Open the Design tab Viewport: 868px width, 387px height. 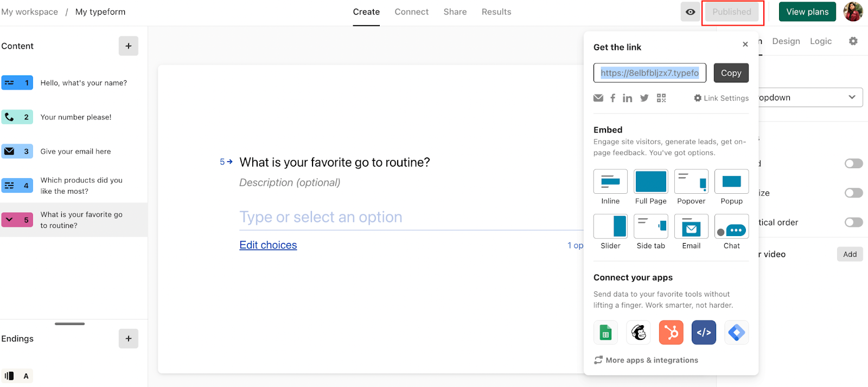[786, 41]
